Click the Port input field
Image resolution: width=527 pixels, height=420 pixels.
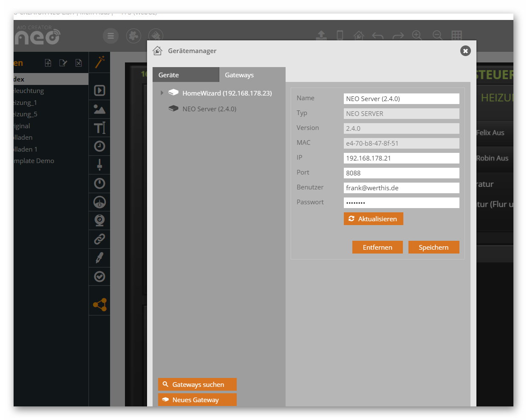point(401,173)
